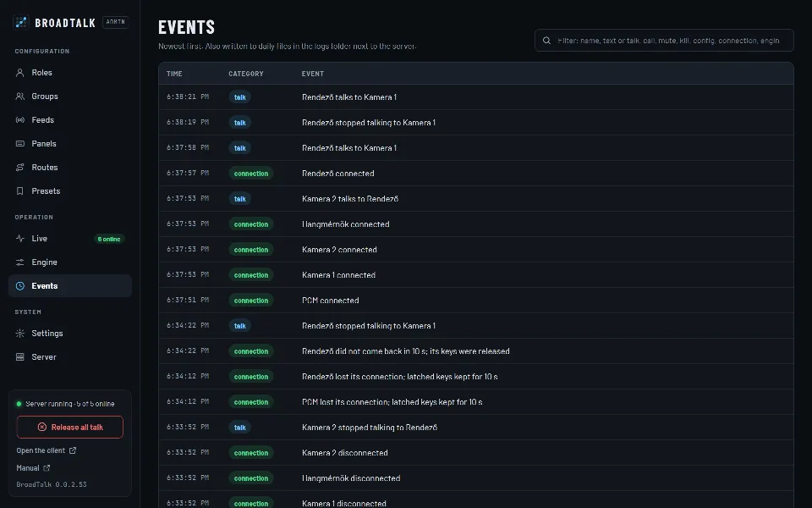Click the TIME column header
Image resolution: width=812 pixels, height=508 pixels.
pyautogui.click(x=174, y=74)
